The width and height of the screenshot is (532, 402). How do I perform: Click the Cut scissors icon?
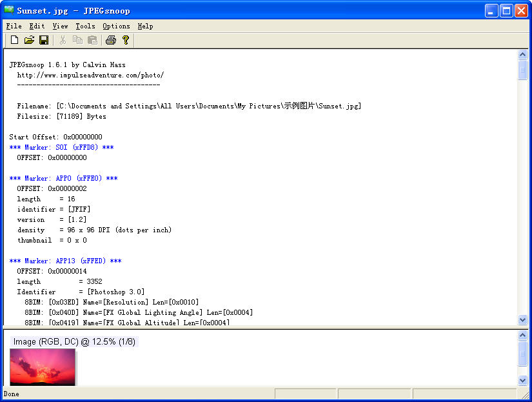(63, 40)
